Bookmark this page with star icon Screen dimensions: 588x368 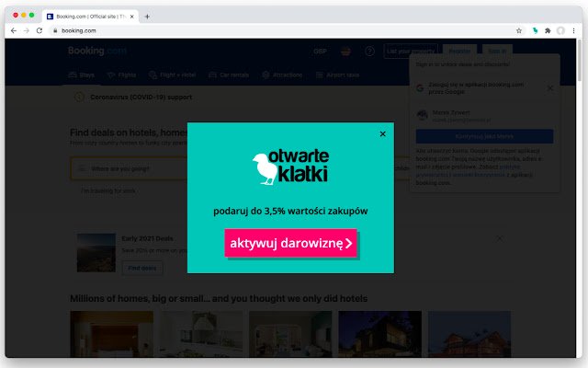(519, 30)
